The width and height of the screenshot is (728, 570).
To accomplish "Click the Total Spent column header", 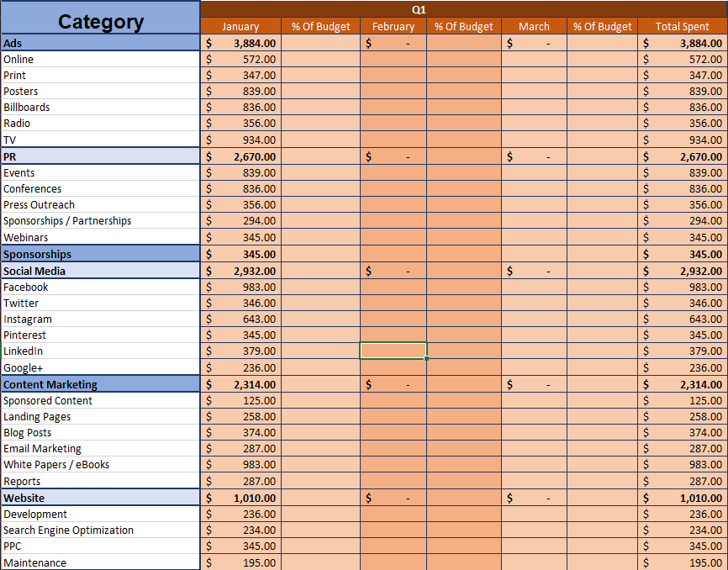I will click(x=682, y=26).
